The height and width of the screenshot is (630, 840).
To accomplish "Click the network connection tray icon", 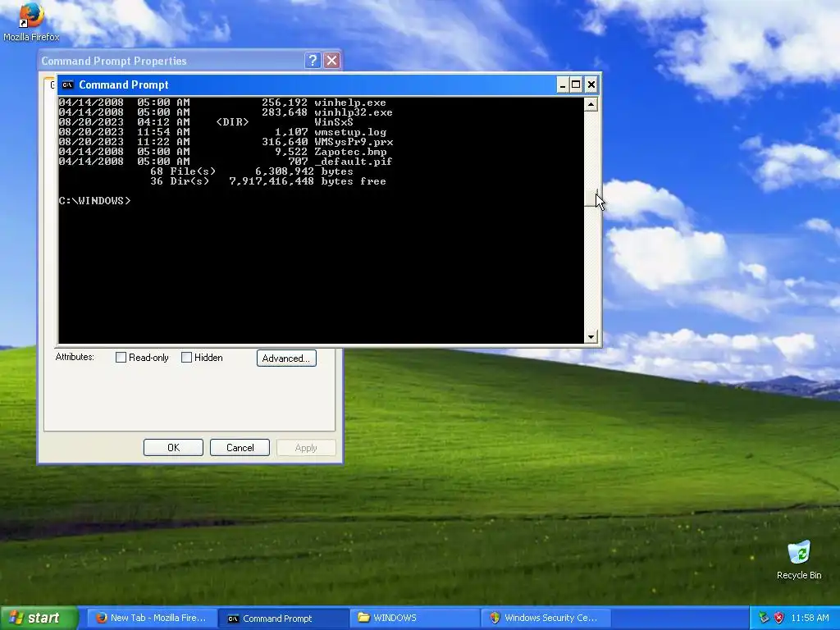I will click(764, 618).
